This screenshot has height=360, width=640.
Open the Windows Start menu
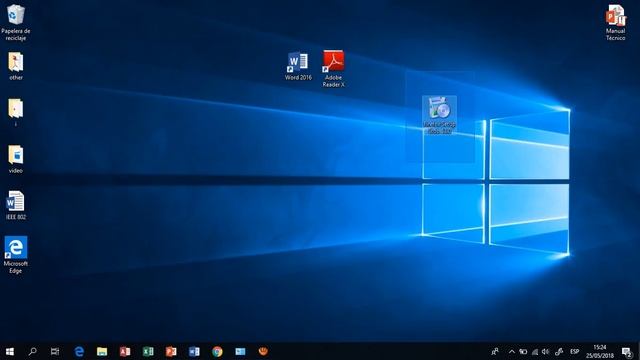point(10,351)
